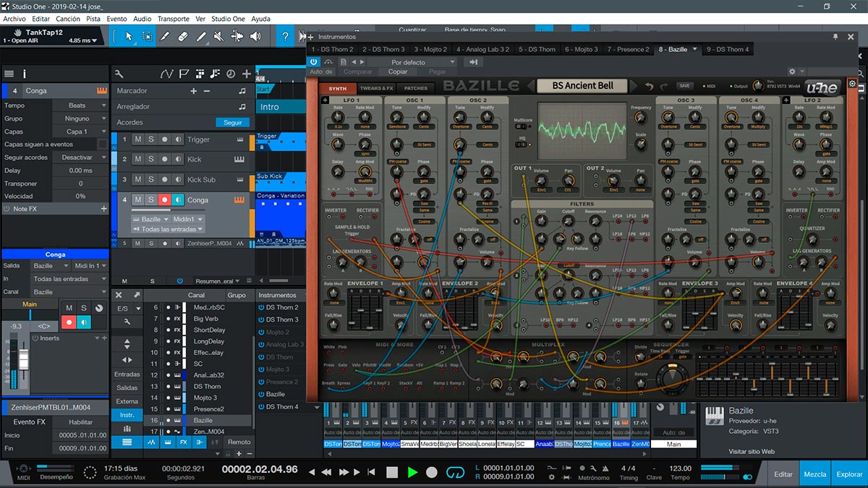Screen dimensions: 868x488
Task: Select the Mute tool
Action: (x=219, y=36)
